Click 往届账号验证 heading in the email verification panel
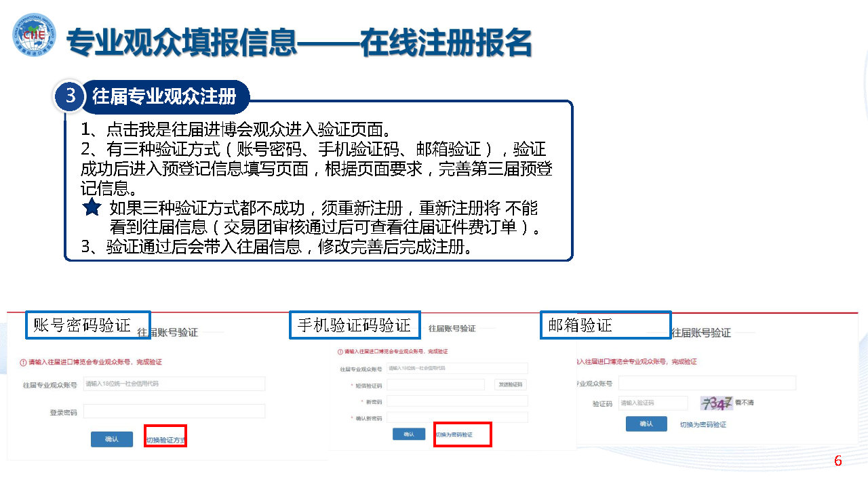The width and height of the screenshot is (868, 488). pos(701,332)
